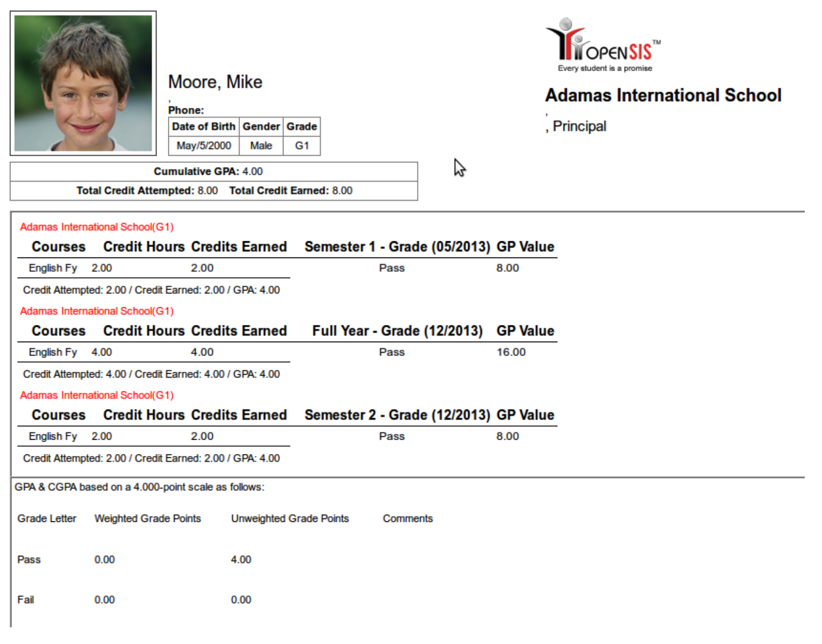Image resolution: width=822 pixels, height=644 pixels.
Task: Click the Unweighted Grade Points column header
Action: (289, 518)
